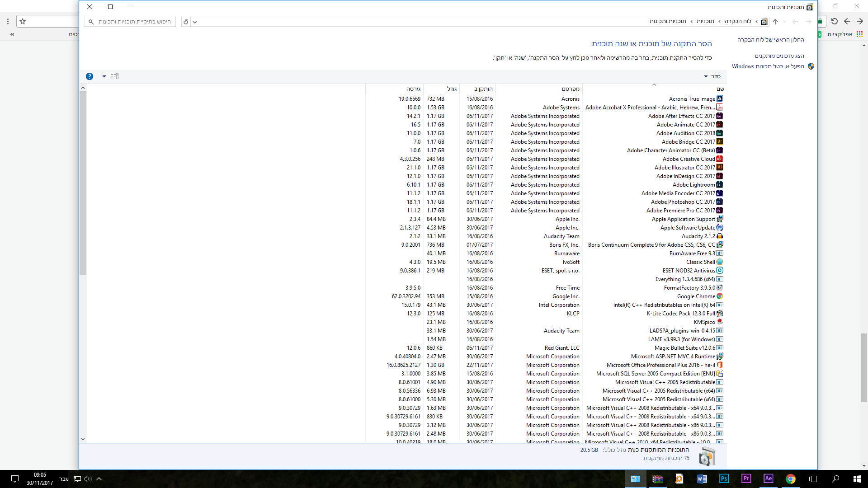Select the Adobe Photoshop CC 2017 list icon
868x488 pixels.
coord(720,202)
